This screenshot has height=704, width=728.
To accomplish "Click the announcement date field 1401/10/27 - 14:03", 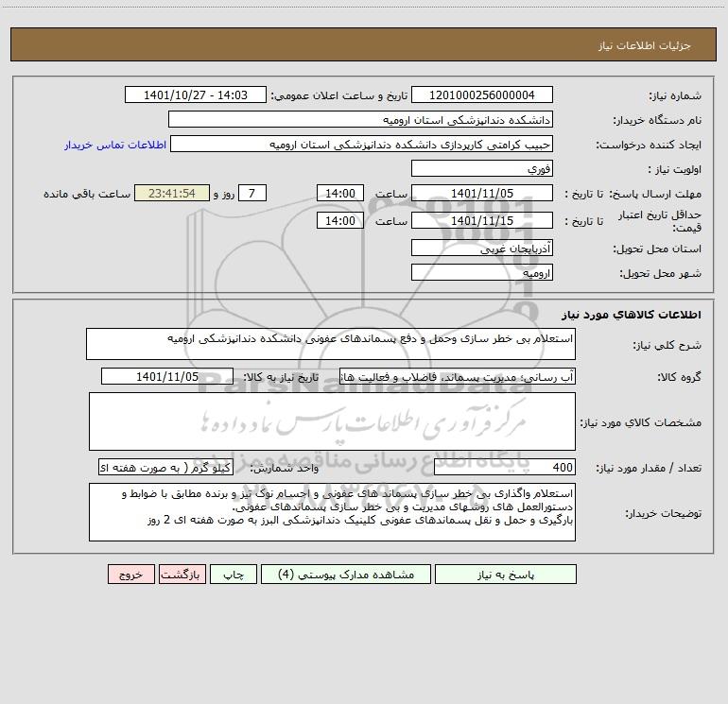I will coord(196,94).
